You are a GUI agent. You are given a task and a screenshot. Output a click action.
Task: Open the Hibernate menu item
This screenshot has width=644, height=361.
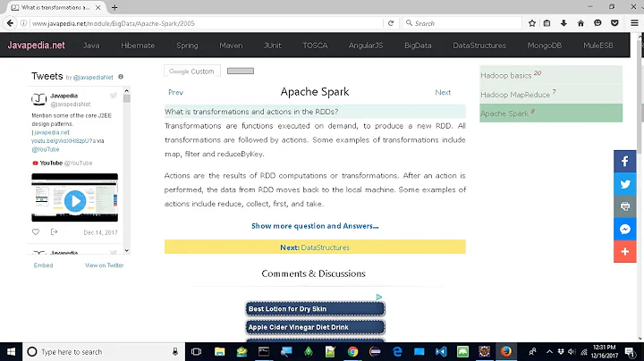pyautogui.click(x=138, y=46)
